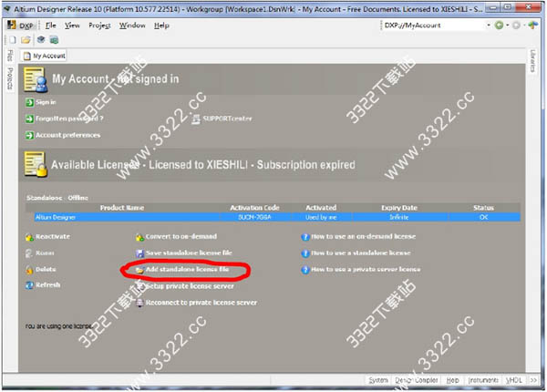The image size is (547, 392).
Task: Open the Window menu
Action: pyautogui.click(x=132, y=26)
